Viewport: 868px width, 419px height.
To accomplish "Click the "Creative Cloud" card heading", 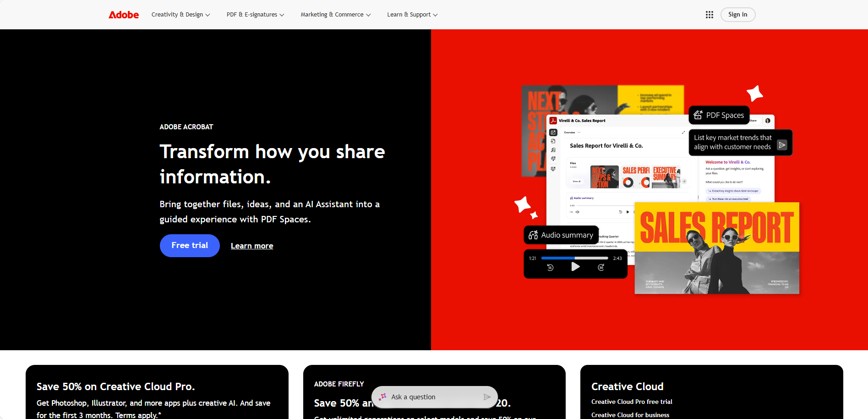I will 628,386.
